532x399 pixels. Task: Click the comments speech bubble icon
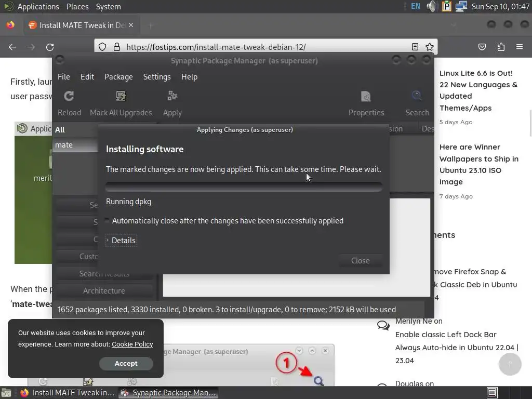coord(383,326)
